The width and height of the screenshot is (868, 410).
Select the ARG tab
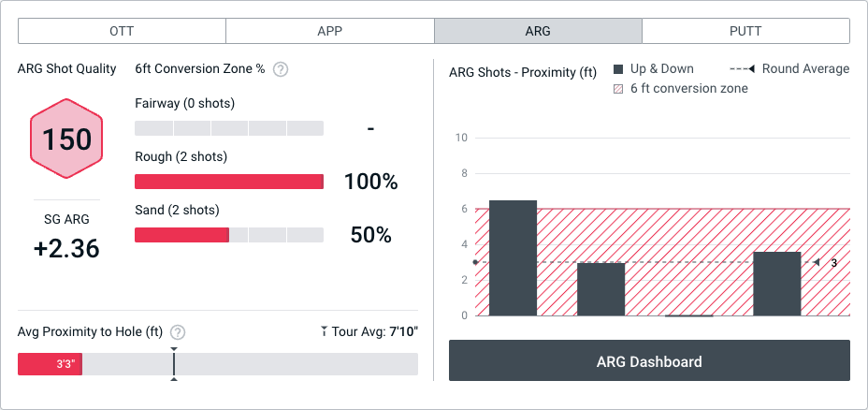click(x=538, y=31)
